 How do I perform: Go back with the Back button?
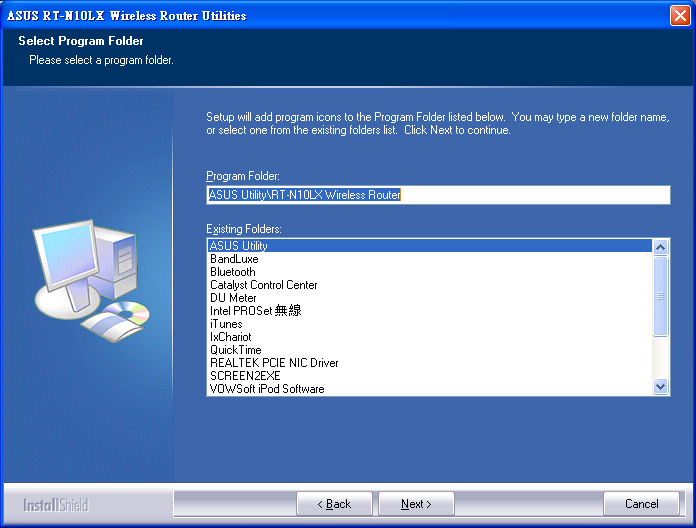[334, 504]
